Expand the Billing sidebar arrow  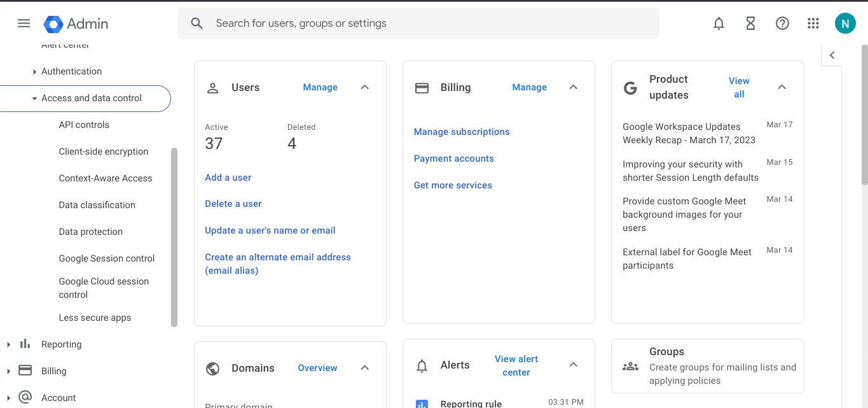pyautogui.click(x=8, y=371)
